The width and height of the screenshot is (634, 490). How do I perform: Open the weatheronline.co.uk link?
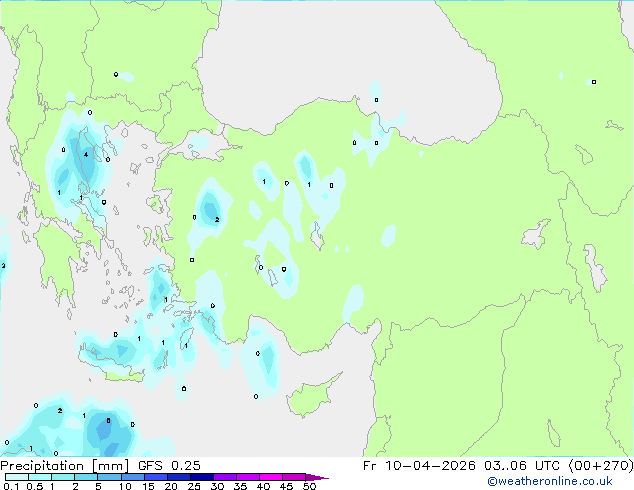pos(550,481)
